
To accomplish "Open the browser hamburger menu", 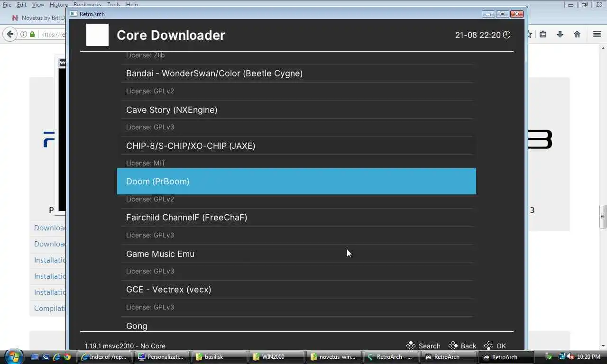I will 597,34.
